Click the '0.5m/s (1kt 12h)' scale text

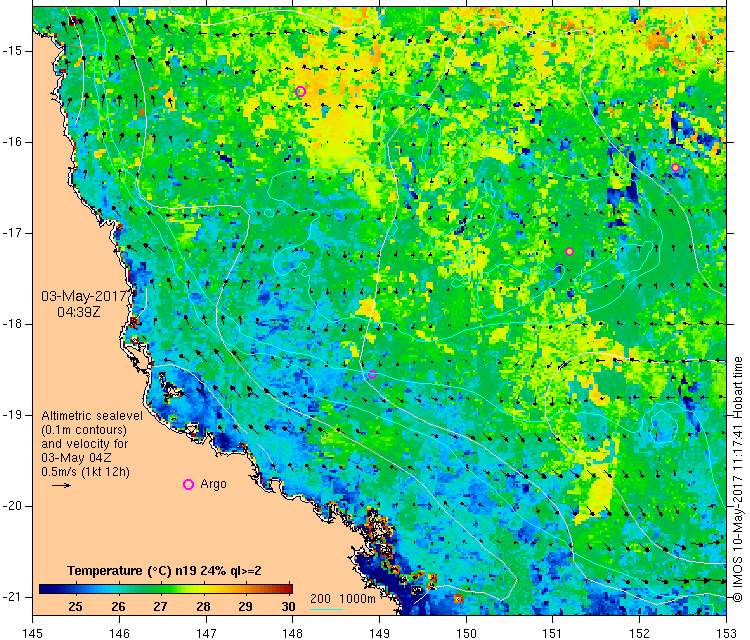(85, 472)
